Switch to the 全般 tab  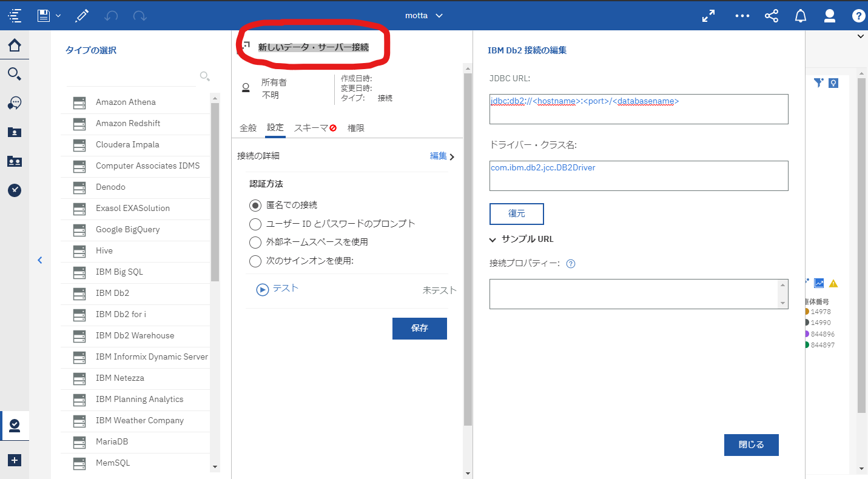(248, 128)
